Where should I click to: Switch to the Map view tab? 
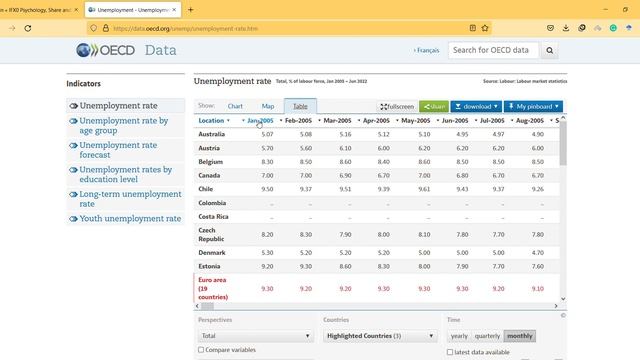pos(268,106)
